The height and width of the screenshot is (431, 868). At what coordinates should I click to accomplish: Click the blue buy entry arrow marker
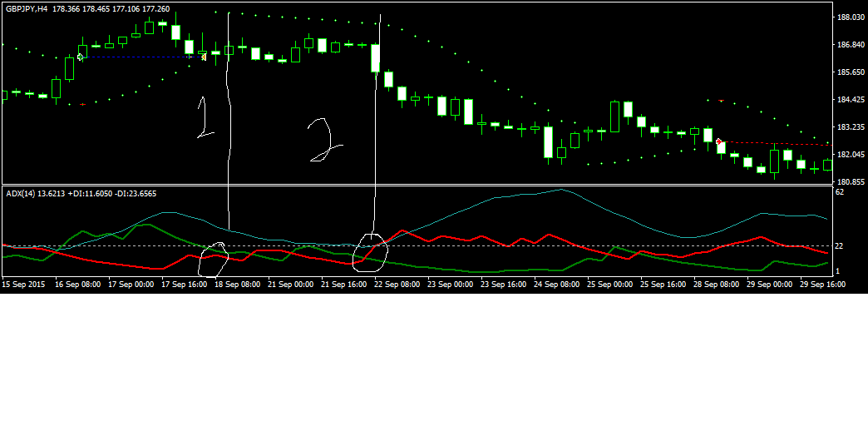coord(81,57)
